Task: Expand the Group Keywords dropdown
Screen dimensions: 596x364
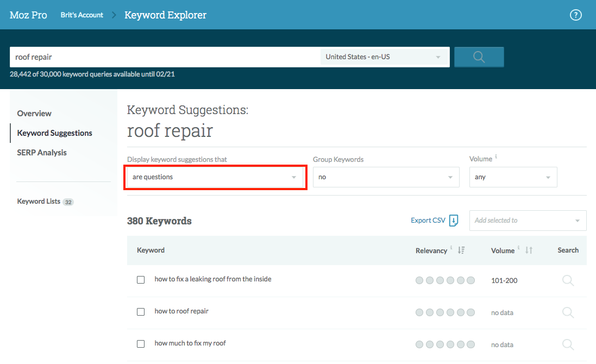Action: click(386, 178)
